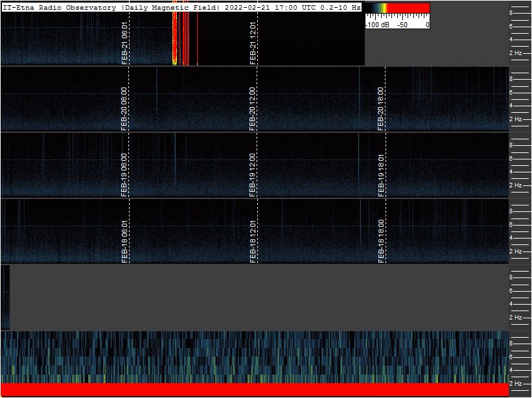Click the 2 Hz axis label of the FEB-18 row
Viewport: 532px width, 398px height.
tap(515, 252)
